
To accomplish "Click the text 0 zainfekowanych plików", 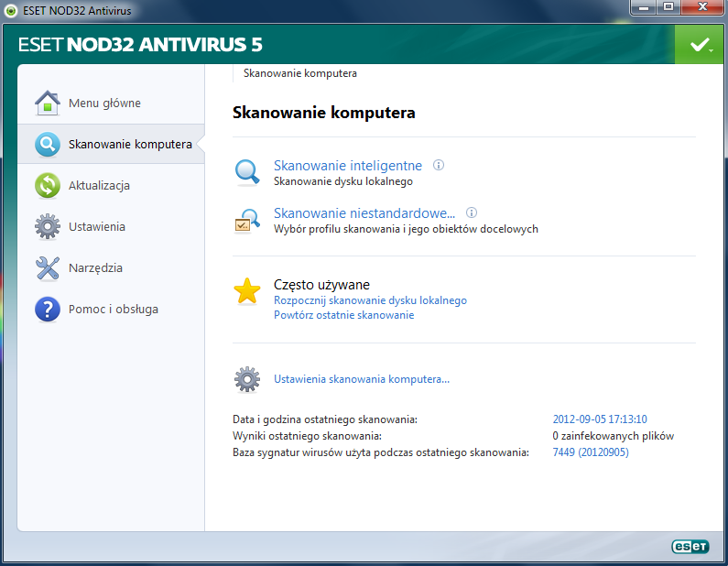I will pos(613,436).
